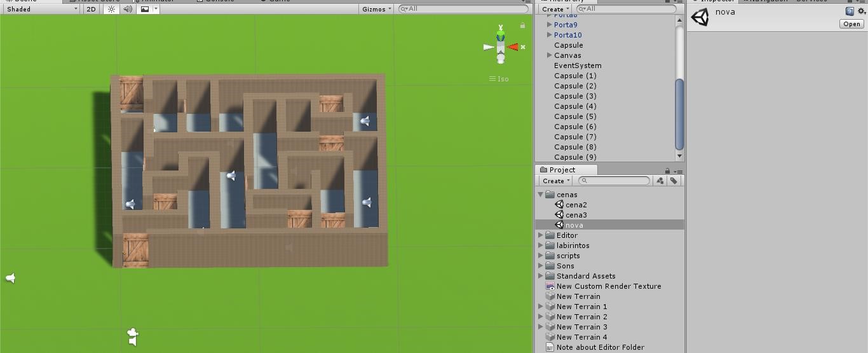
Task: Open the Shaded draw mode dropdown
Action: (41, 9)
